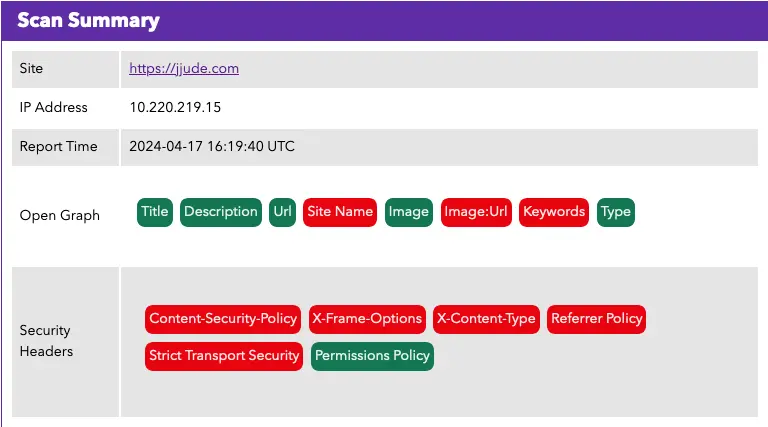Image resolution: width=768 pixels, height=427 pixels.
Task: Open the https://jjude.com site link
Action: coord(184,69)
